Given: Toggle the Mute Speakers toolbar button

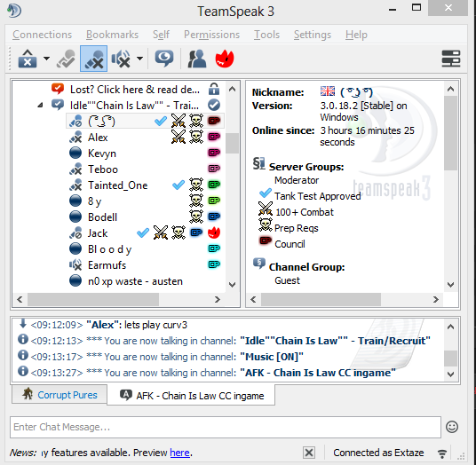Looking at the screenshot, I should (121, 59).
